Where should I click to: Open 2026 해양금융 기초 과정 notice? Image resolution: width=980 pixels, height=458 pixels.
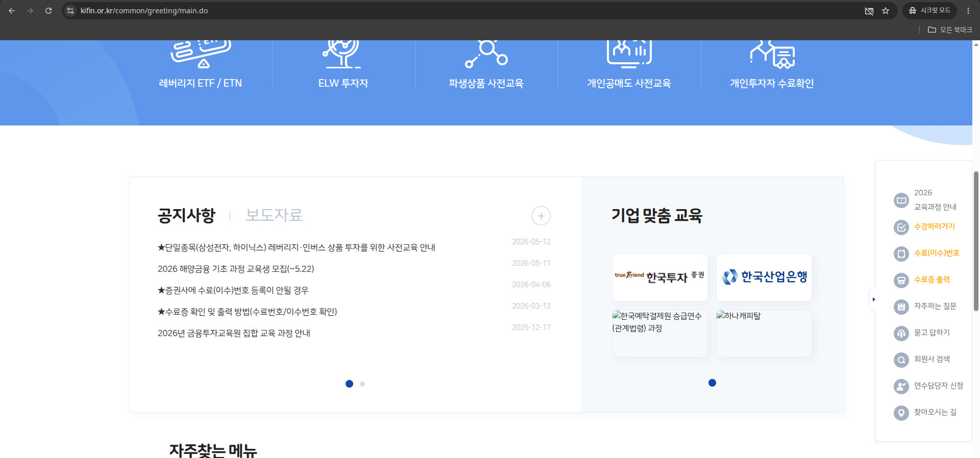pyautogui.click(x=236, y=269)
